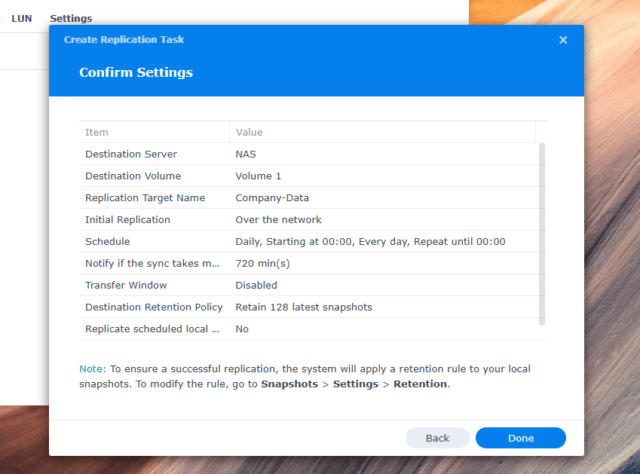Click the Daily schedule value text

click(x=370, y=242)
